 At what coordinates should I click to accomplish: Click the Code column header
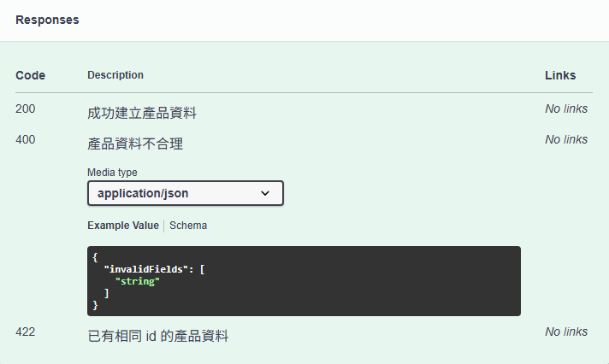click(x=30, y=75)
